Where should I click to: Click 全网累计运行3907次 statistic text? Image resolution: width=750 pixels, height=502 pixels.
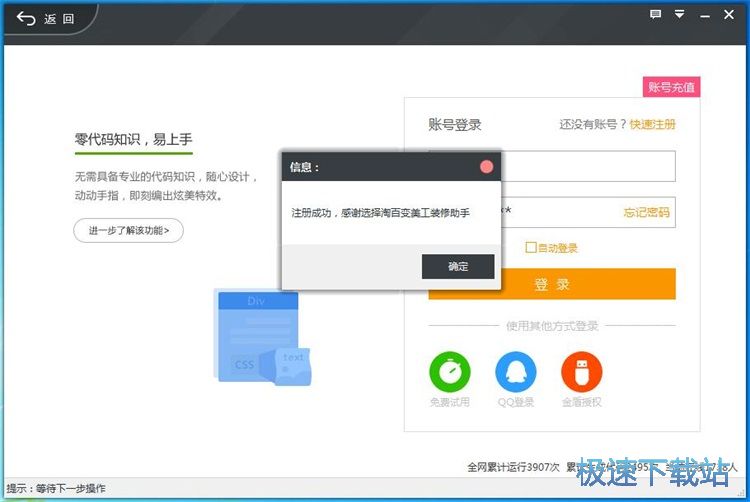tap(513, 467)
